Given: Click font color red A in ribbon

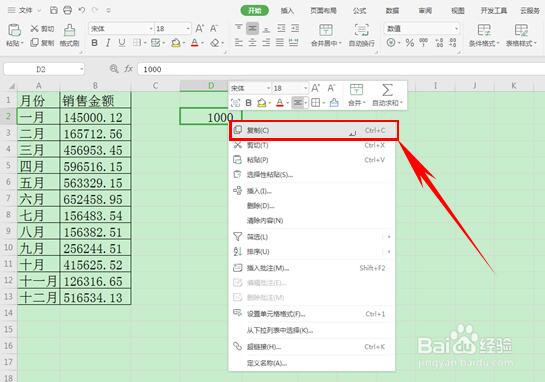Looking at the screenshot, I should tap(195, 43).
